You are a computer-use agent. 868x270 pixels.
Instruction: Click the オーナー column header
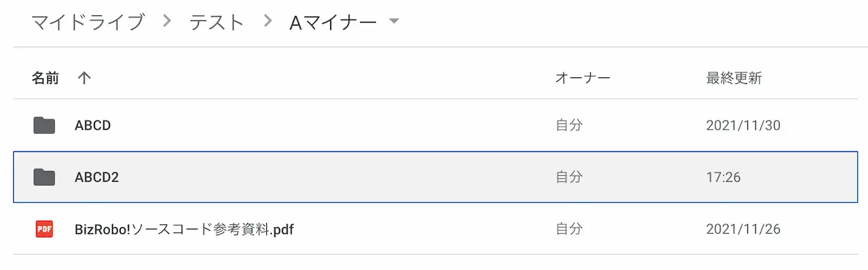[x=582, y=78]
